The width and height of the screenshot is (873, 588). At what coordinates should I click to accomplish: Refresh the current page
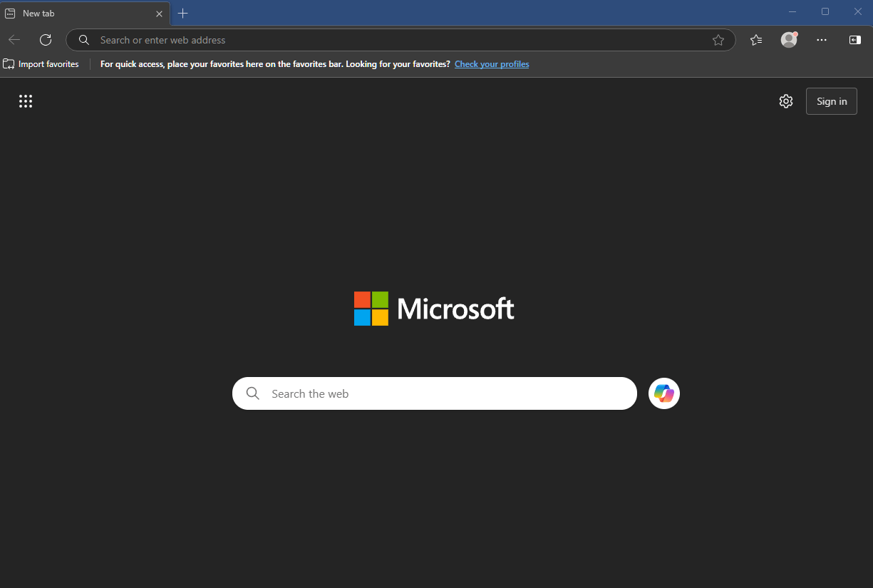coord(46,40)
